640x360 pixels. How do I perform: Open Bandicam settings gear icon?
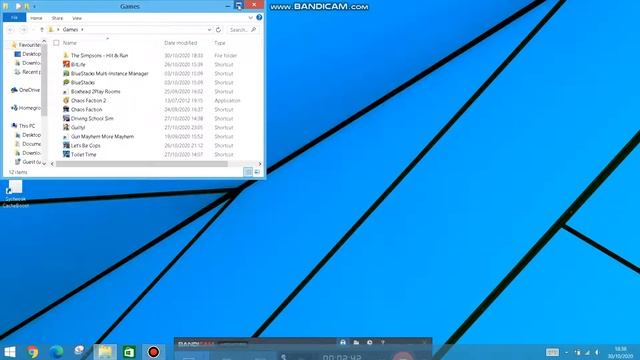coord(369,343)
